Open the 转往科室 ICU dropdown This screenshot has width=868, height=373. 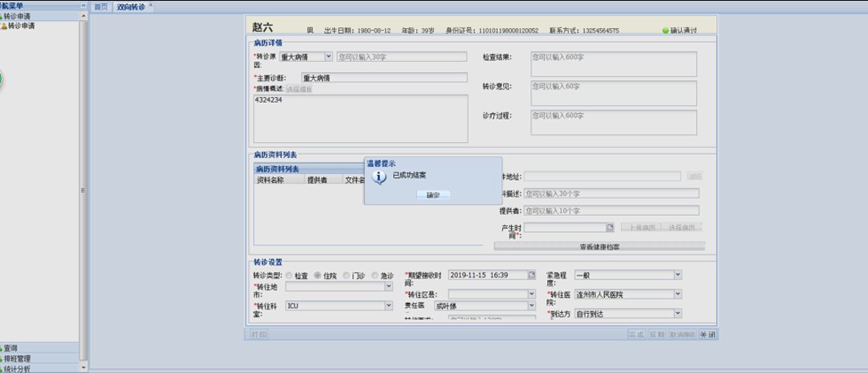tap(389, 306)
